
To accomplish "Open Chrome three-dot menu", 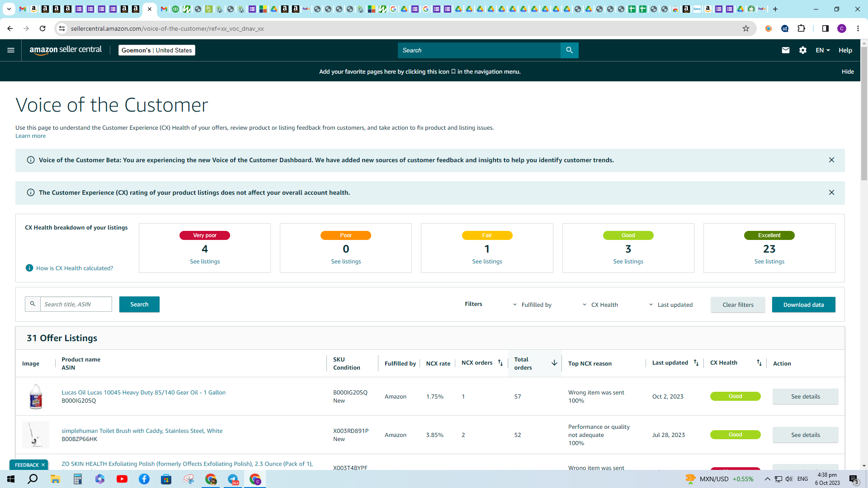I will click(x=858, y=28).
